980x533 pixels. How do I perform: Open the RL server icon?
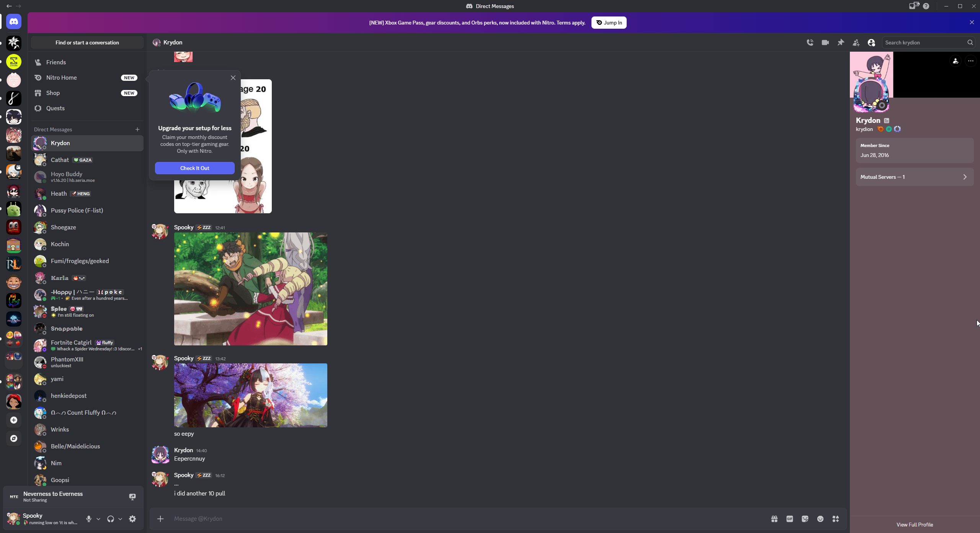click(14, 264)
